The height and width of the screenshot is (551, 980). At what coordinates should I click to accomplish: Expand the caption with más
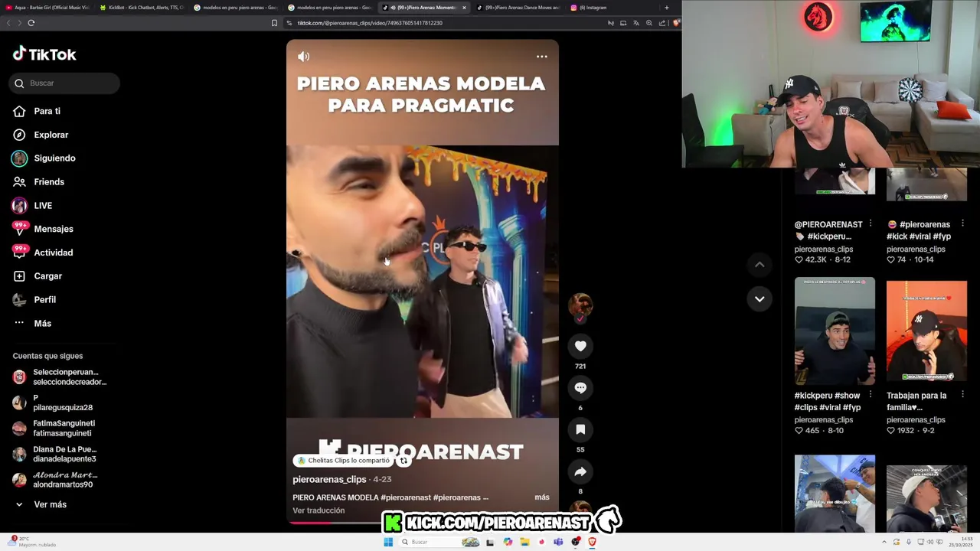click(542, 497)
